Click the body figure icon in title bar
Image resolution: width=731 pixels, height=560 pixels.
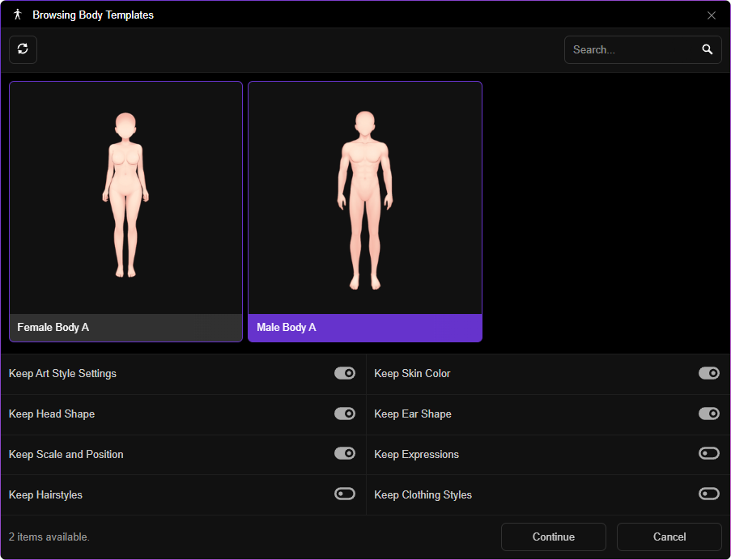[18, 15]
